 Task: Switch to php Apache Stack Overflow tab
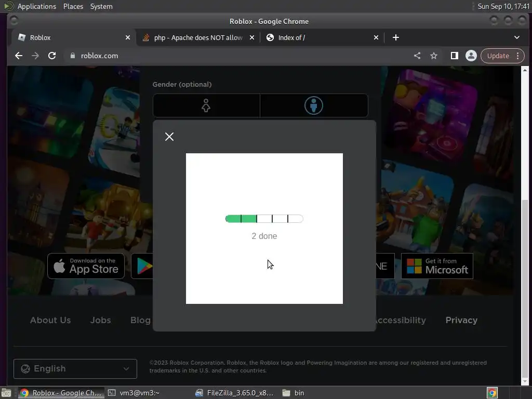[x=198, y=37]
